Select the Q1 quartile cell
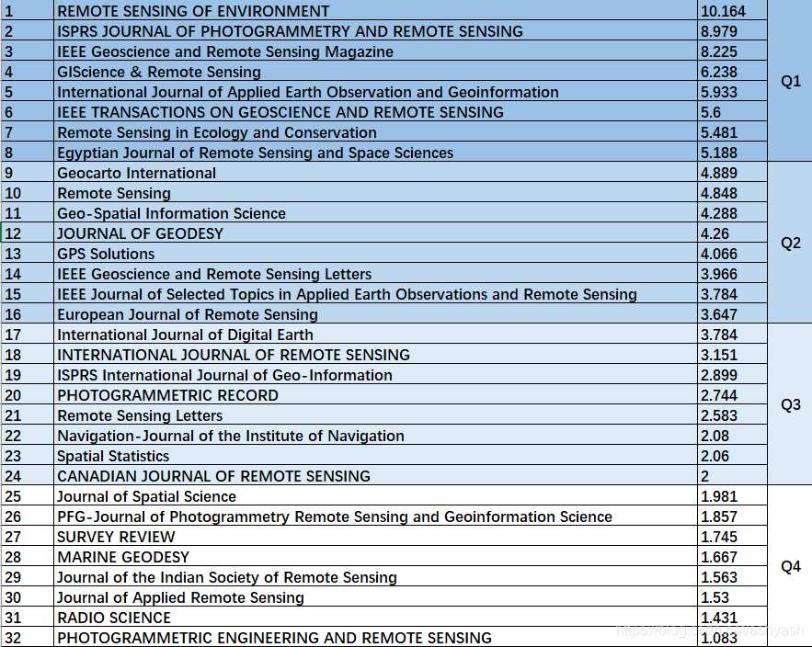Viewport: 812px width, 647px height. coord(790,81)
